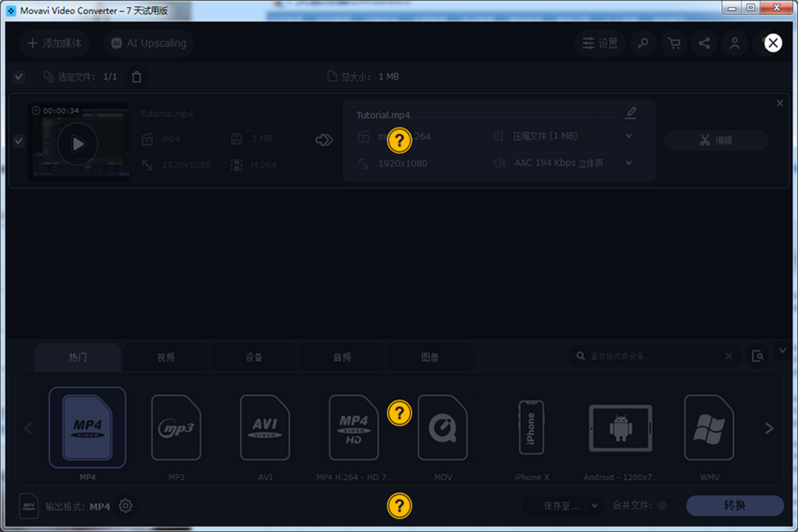Image resolution: width=798 pixels, height=532 pixels.
Task: Click the 转换 convert button
Action: click(735, 505)
